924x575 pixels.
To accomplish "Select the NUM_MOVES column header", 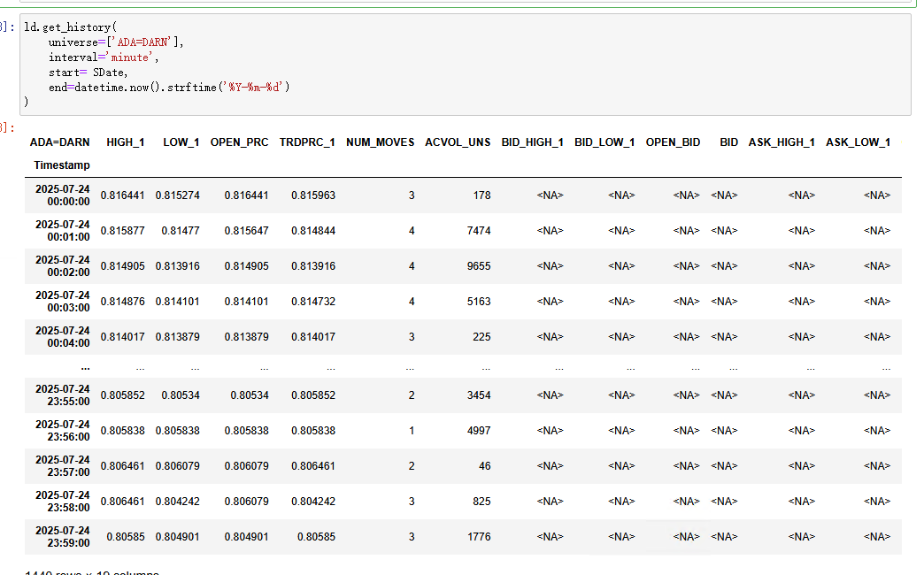I will [x=380, y=142].
